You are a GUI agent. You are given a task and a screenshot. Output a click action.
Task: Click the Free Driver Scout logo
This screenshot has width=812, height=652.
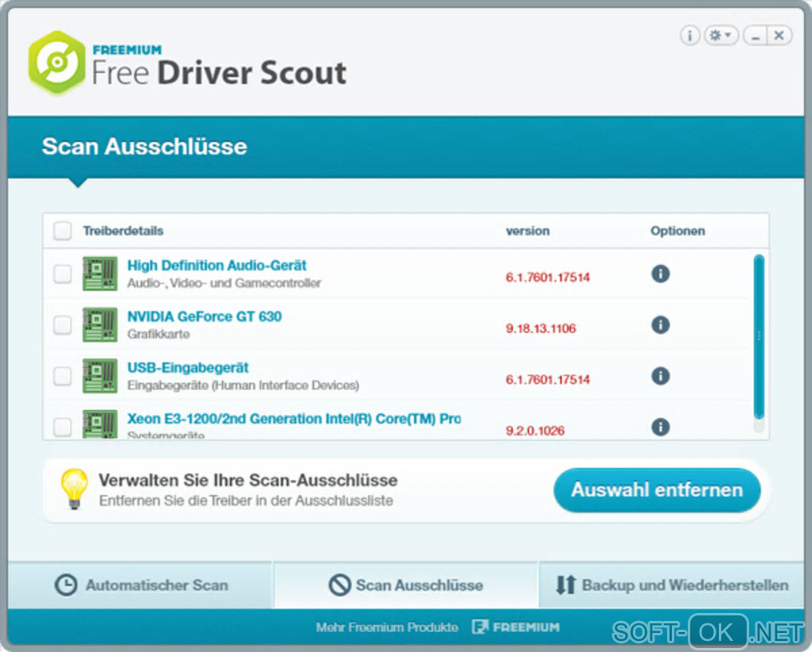tap(57, 62)
